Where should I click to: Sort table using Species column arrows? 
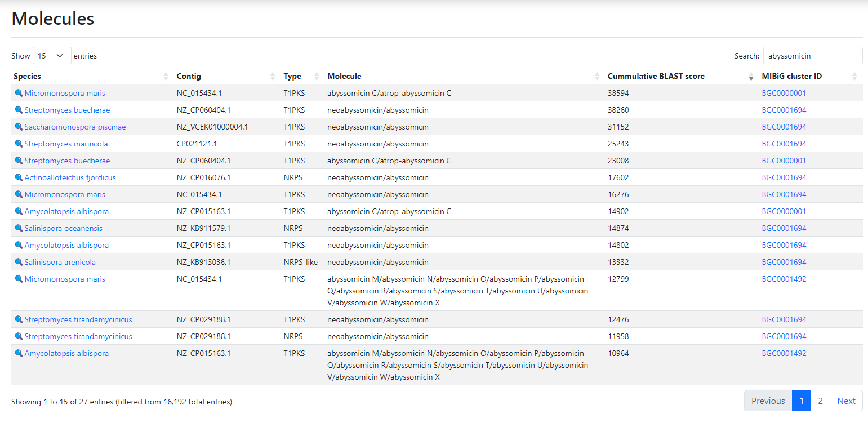coord(166,77)
